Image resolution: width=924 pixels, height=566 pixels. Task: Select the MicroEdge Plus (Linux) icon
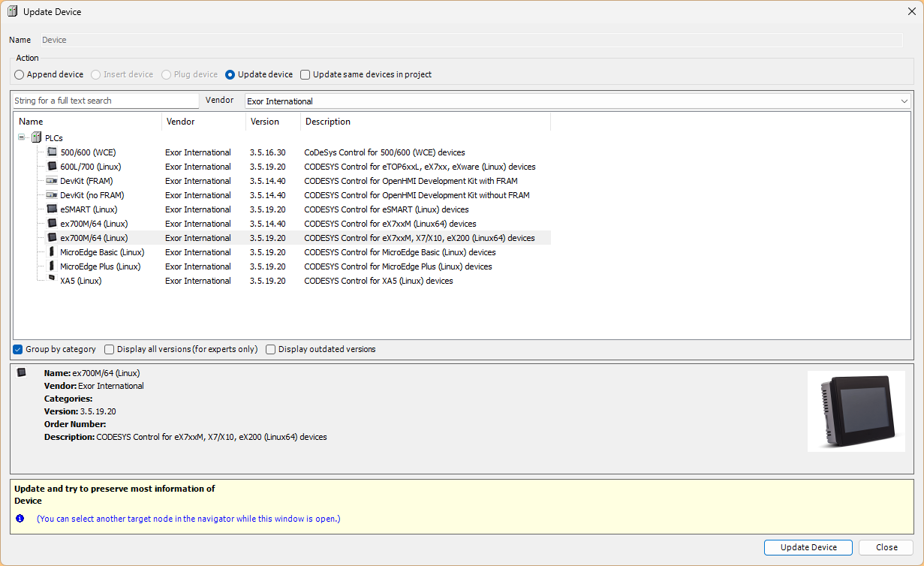click(52, 266)
